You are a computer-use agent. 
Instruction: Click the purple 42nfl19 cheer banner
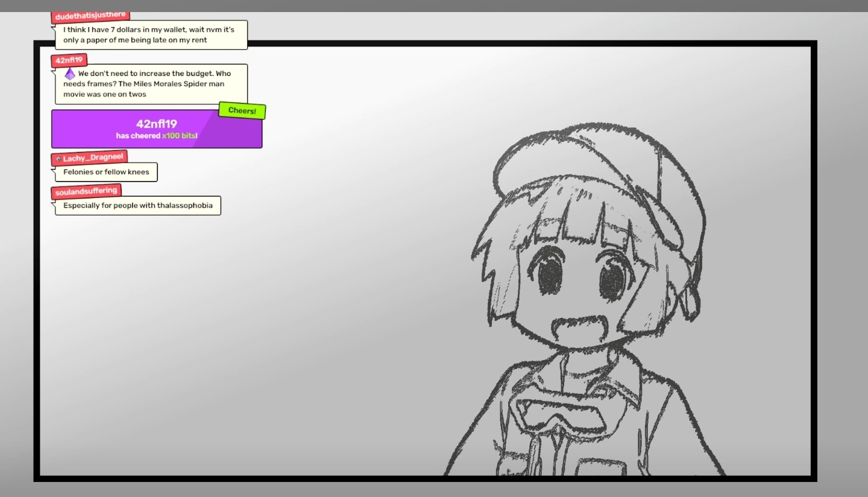tap(157, 128)
